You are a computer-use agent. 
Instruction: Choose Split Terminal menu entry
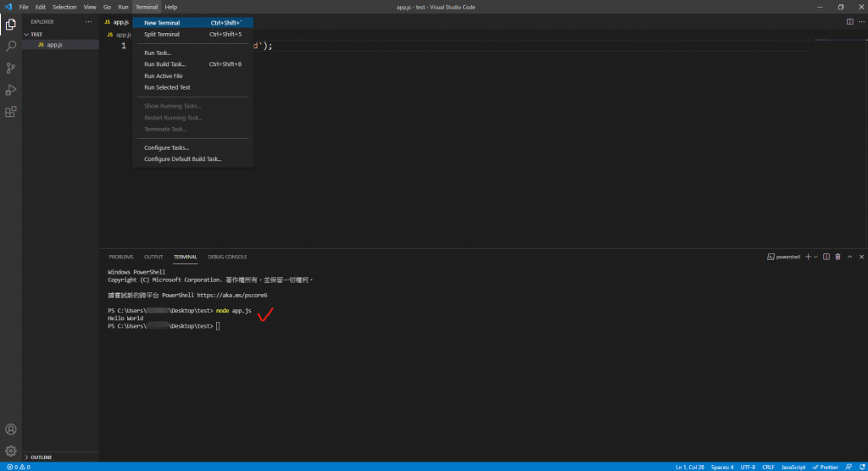click(192, 35)
